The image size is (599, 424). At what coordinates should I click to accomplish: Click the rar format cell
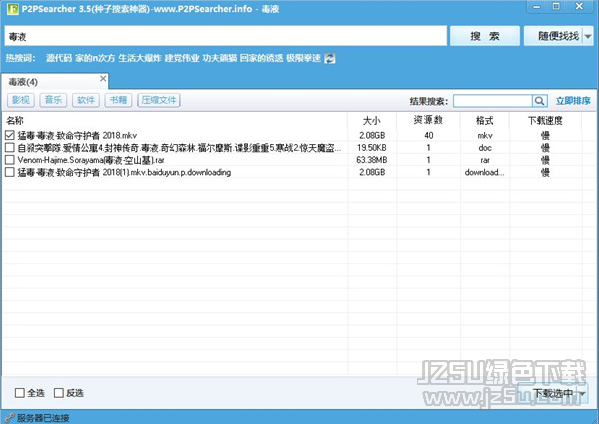[x=485, y=160]
